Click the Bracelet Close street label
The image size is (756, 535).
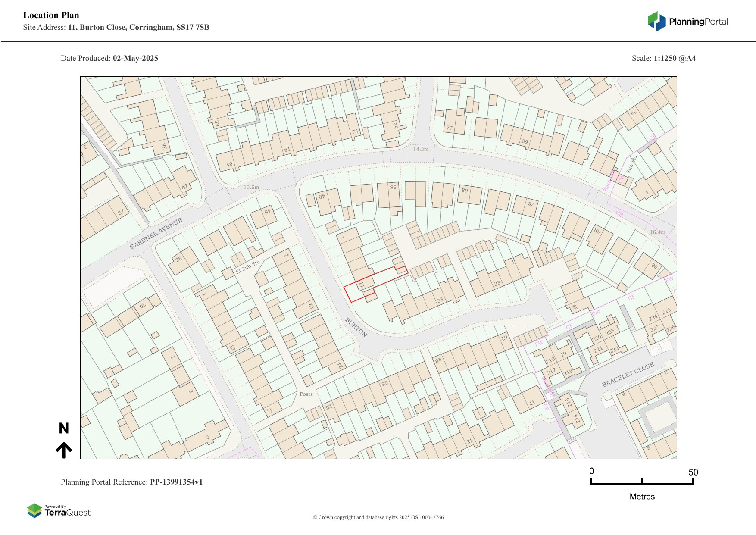point(628,375)
